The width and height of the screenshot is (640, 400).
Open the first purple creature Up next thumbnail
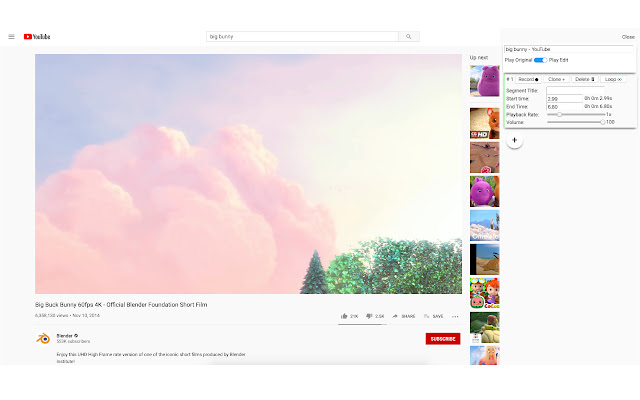(x=484, y=81)
